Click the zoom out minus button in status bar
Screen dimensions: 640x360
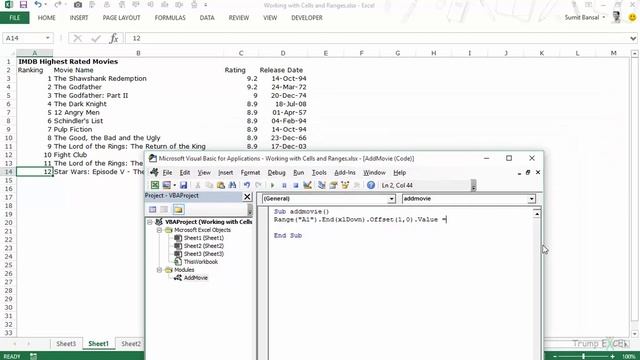(555, 356)
